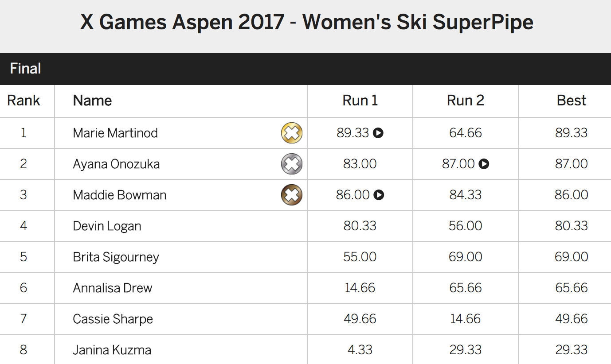Image resolution: width=611 pixels, height=364 pixels.
Task: Select Devin Logan's name
Action: pos(107,226)
